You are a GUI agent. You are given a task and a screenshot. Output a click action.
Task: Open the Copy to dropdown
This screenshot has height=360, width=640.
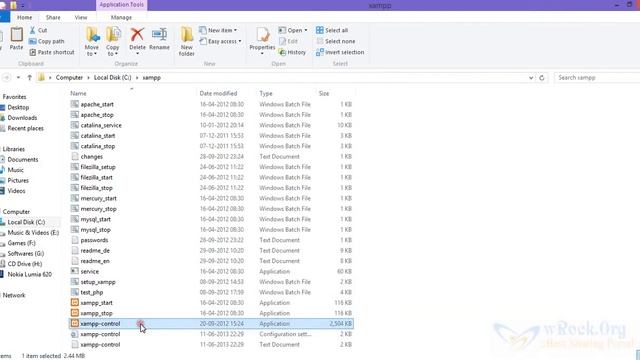(113, 42)
